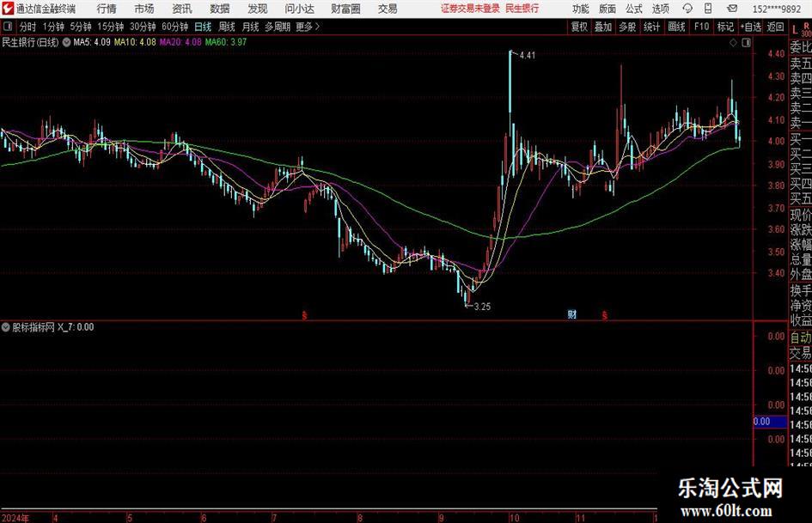Image resolution: width=812 pixels, height=523 pixels.
Task: Click the 财 financial report marker
Action: pos(571,314)
